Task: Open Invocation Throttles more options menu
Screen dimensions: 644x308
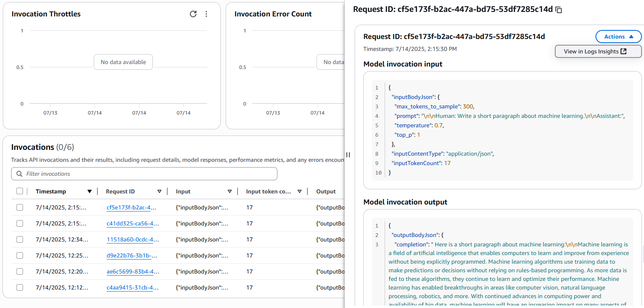Action: pyautogui.click(x=206, y=14)
